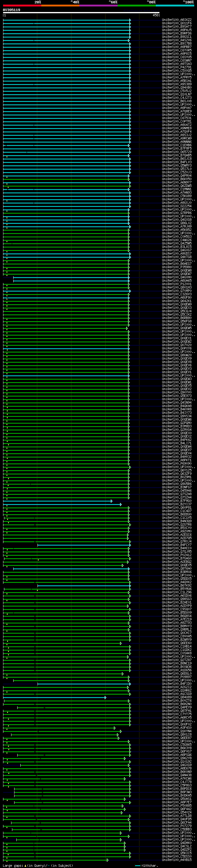Click the cyan ~100% identity legend segment
The width and height of the screenshot is (197, 868).
(x=175, y=6)
